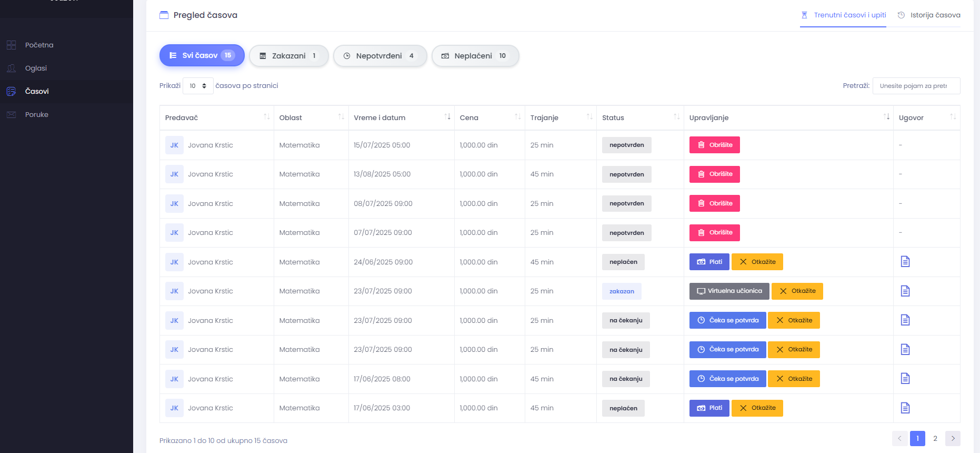Focus the Pretraži search field

tap(916, 86)
